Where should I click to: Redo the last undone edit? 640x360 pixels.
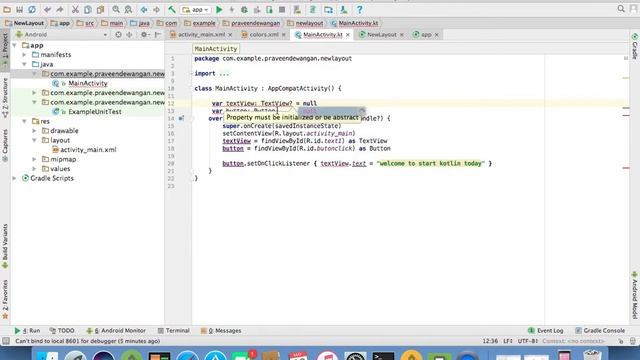60,9
